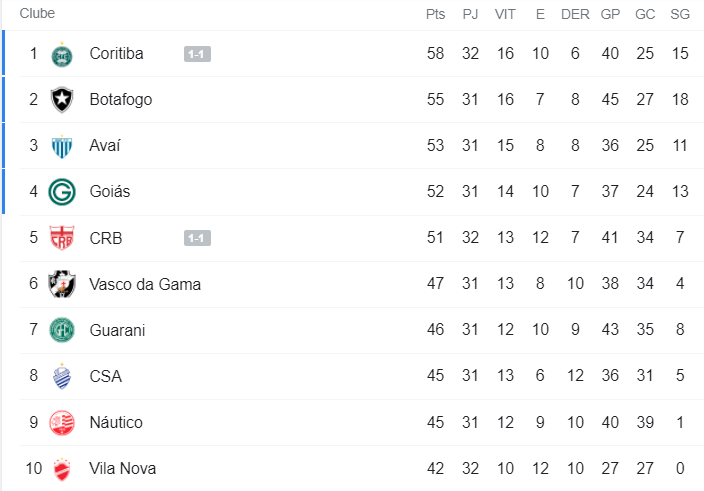Click the Clube column header
Screen dimensions: 704x491
pos(37,14)
